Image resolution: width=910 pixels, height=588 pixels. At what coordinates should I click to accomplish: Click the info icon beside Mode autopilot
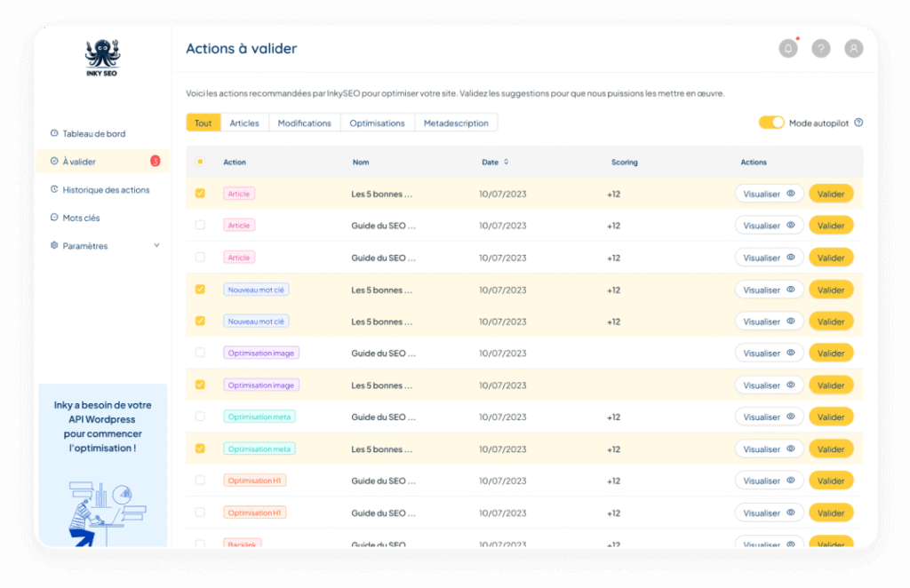click(x=858, y=123)
